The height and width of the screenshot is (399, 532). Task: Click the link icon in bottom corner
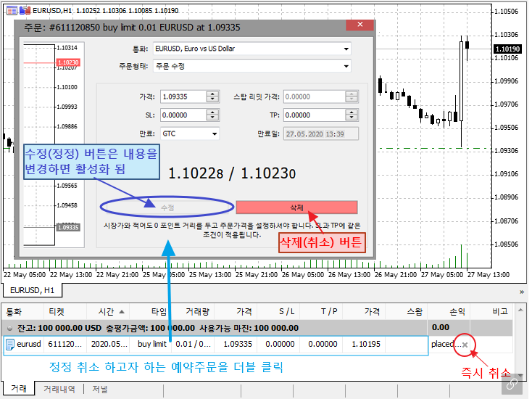point(512,384)
